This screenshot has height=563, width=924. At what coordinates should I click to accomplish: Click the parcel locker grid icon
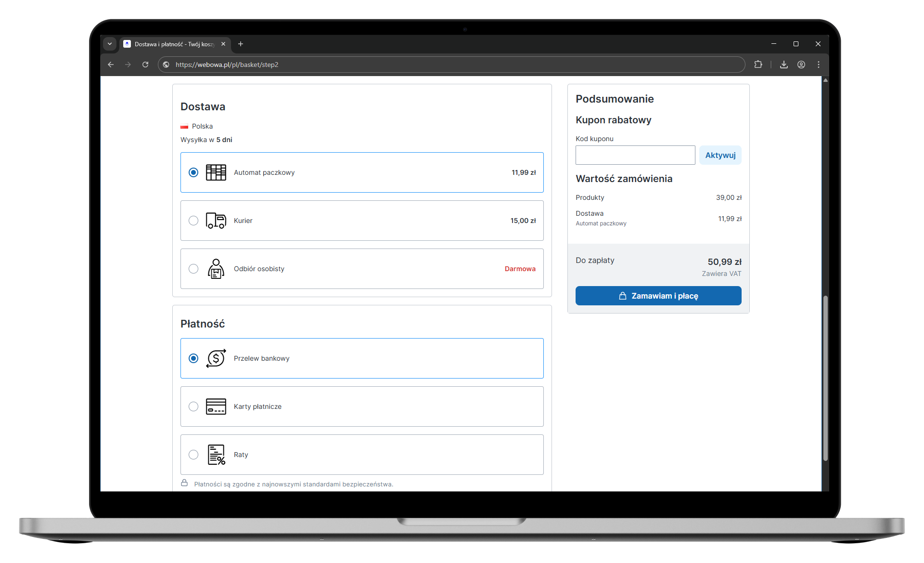tap(216, 172)
